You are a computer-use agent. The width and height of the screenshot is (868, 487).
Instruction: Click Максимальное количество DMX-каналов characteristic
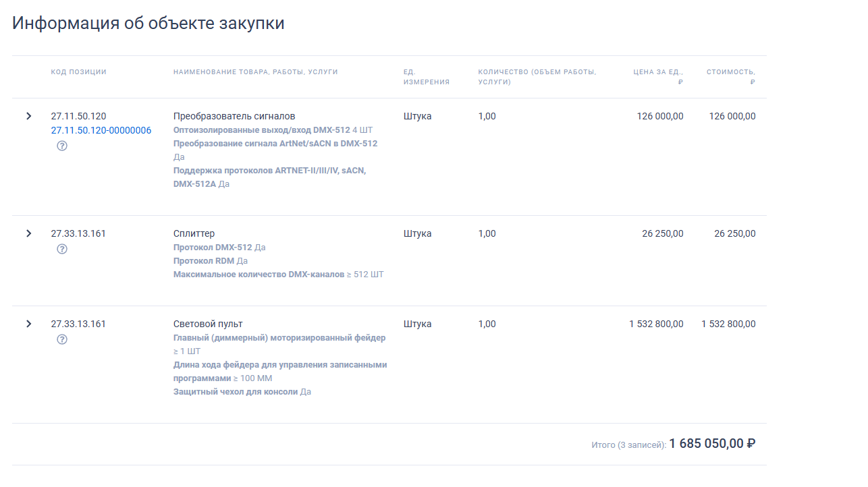[x=259, y=275]
